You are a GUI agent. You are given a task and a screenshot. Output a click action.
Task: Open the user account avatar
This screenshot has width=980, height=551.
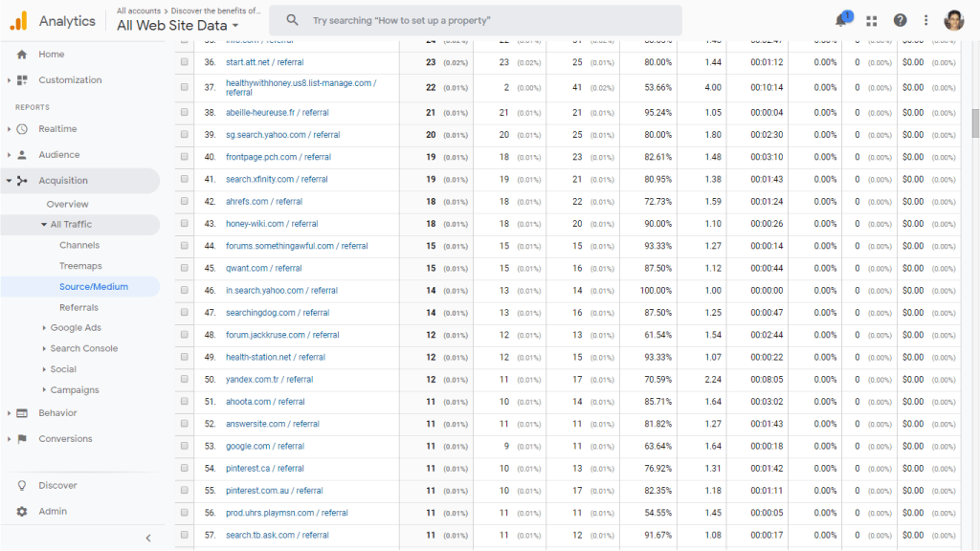954,21
